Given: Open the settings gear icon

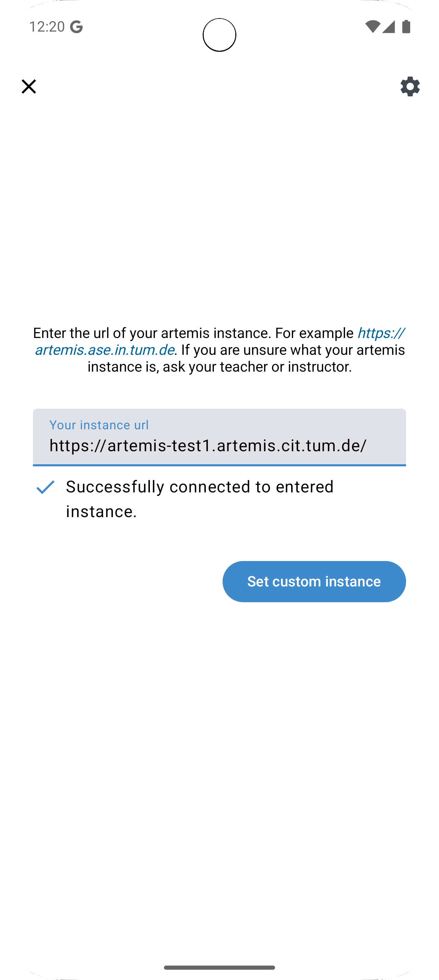Looking at the screenshot, I should point(410,86).
